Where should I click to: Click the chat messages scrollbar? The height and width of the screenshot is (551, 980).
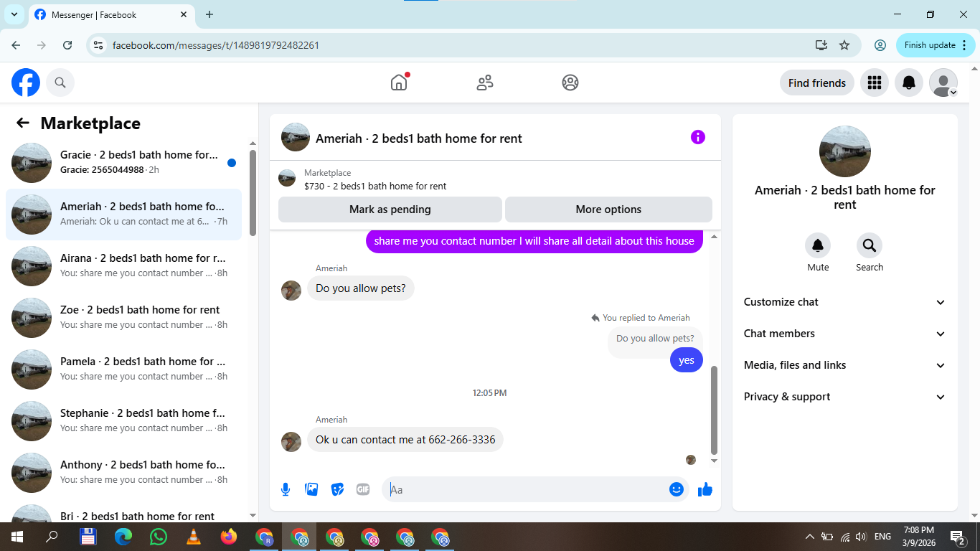tap(714, 410)
